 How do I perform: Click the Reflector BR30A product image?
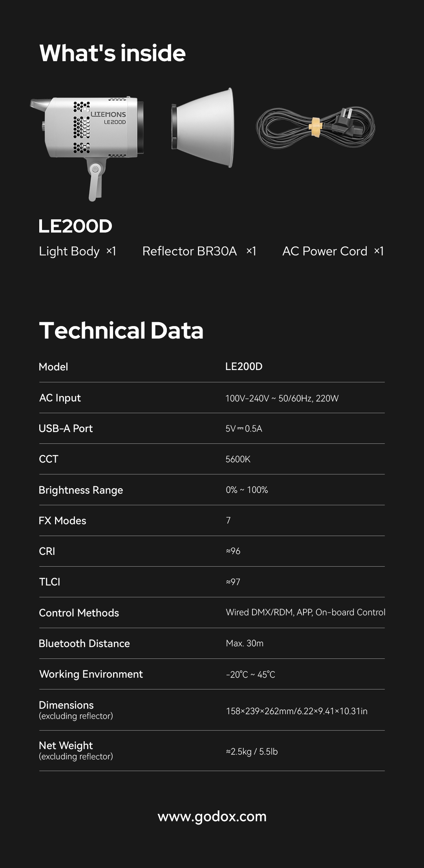click(204, 128)
